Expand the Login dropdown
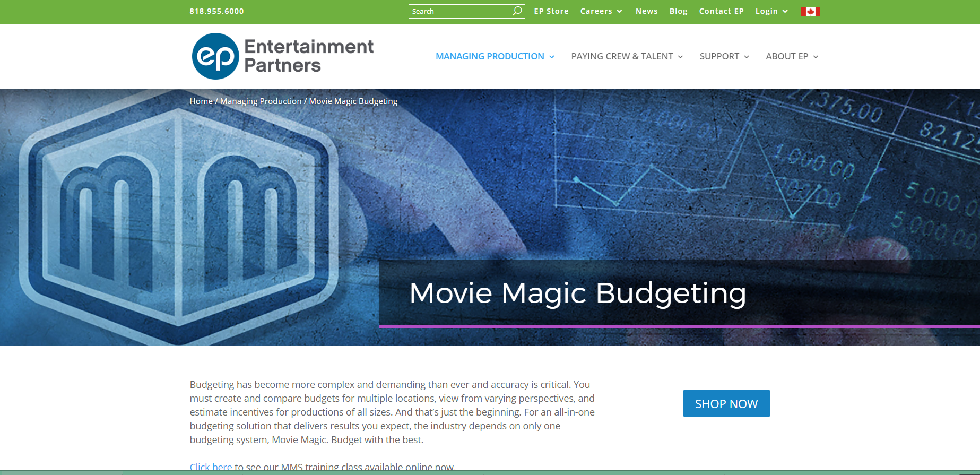Screen dimensions: 980x475 (x=771, y=11)
